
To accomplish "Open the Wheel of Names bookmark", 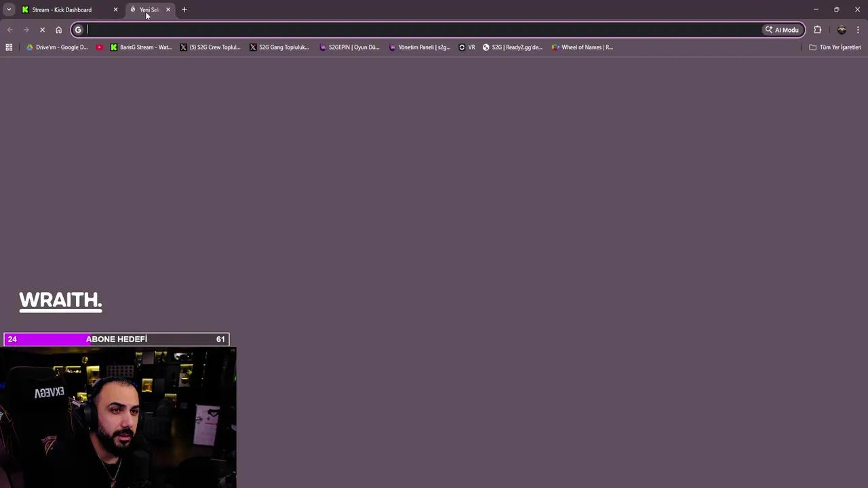I will click(582, 47).
